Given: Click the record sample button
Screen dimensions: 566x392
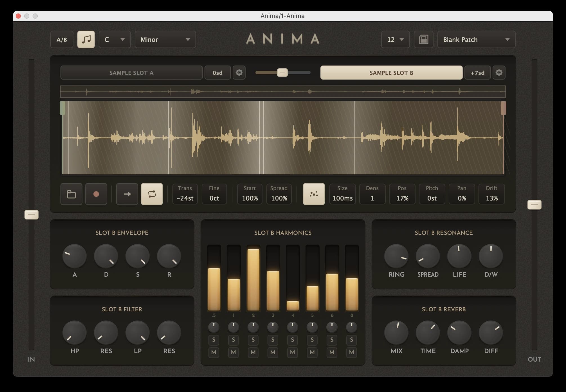Looking at the screenshot, I should click(96, 194).
